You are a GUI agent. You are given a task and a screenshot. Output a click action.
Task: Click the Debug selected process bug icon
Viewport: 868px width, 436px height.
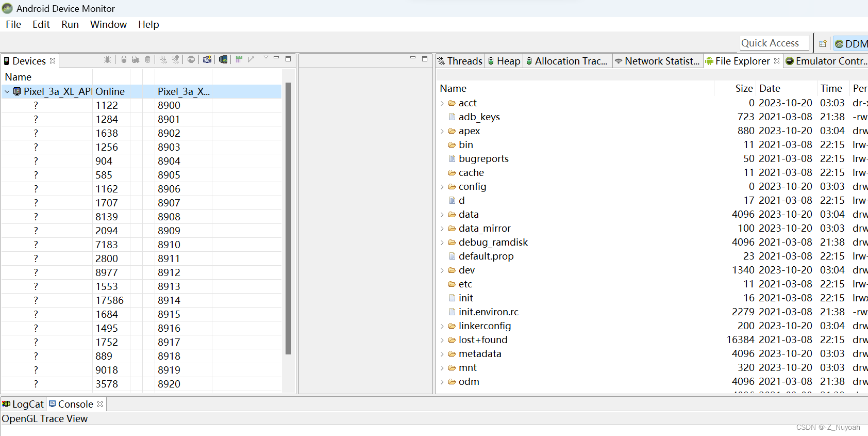[107, 60]
